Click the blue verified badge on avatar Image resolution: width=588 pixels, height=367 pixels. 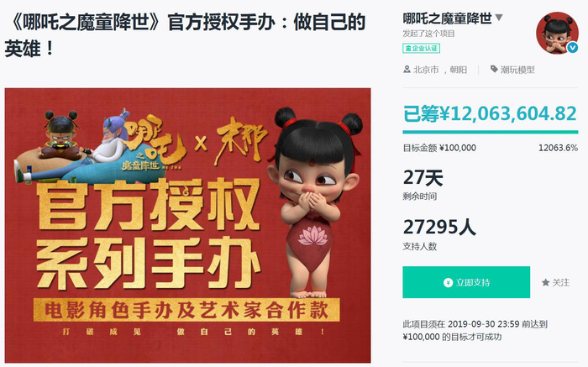[x=572, y=47]
